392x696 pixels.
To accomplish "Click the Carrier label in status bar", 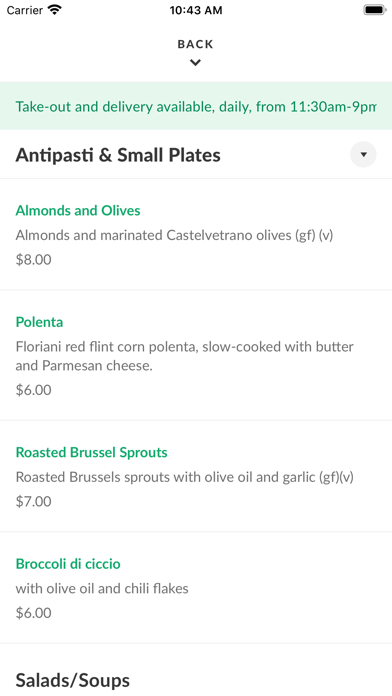I will click(x=24, y=10).
